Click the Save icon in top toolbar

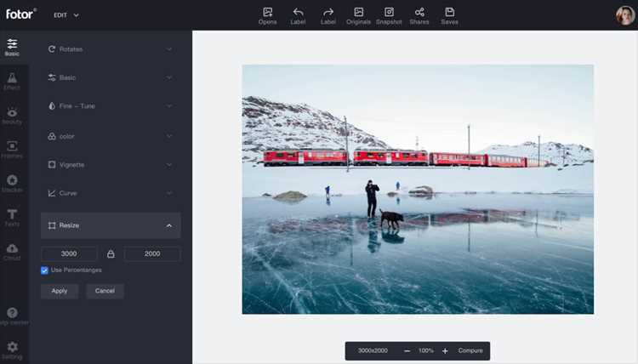[450, 12]
